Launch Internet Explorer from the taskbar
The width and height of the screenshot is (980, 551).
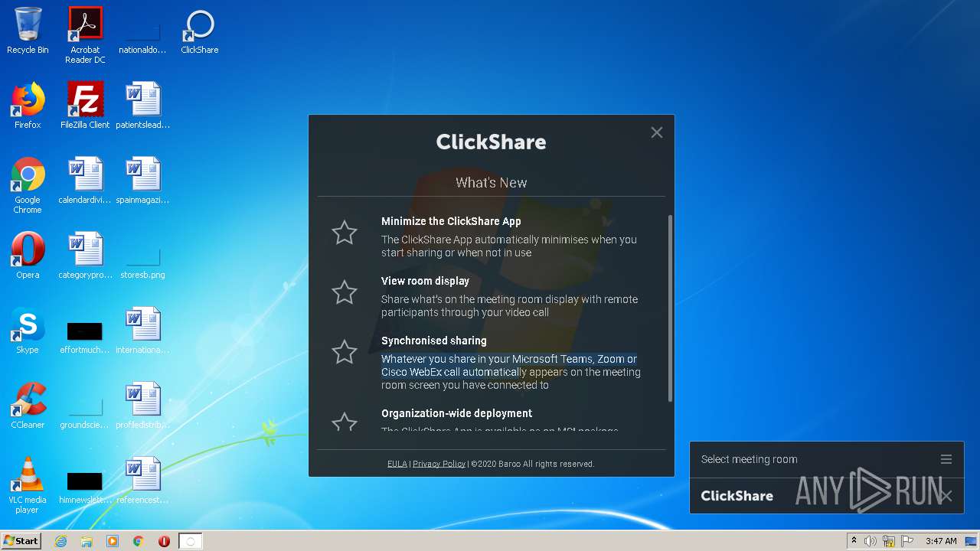pos(60,541)
